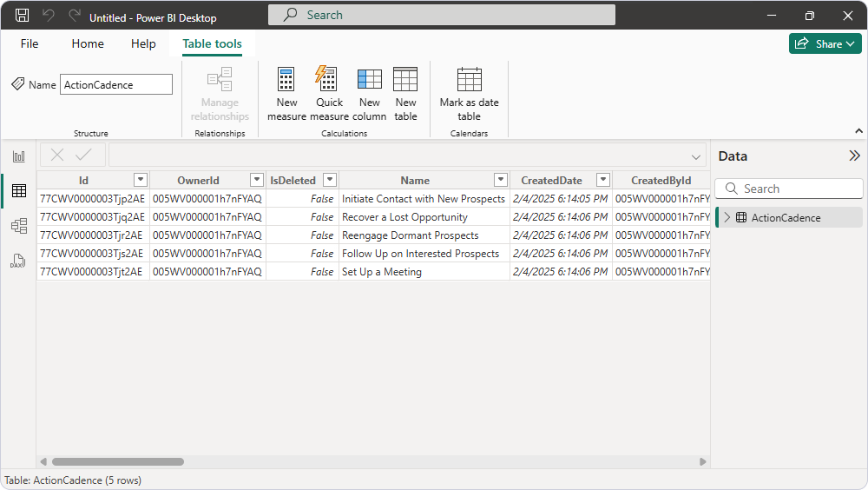Click the CreatedDate column header
Viewport: 868px width, 490px height.
[x=551, y=181]
